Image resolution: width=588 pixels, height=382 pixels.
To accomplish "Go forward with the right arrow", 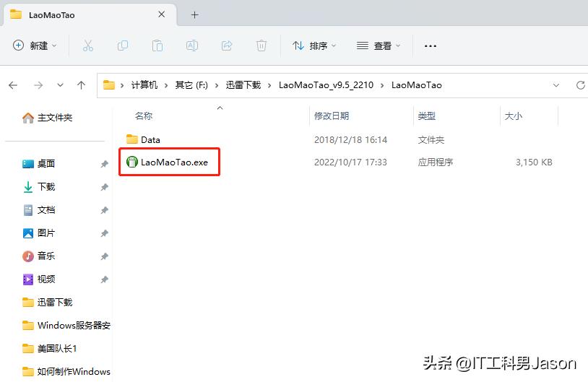I will pos(38,85).
